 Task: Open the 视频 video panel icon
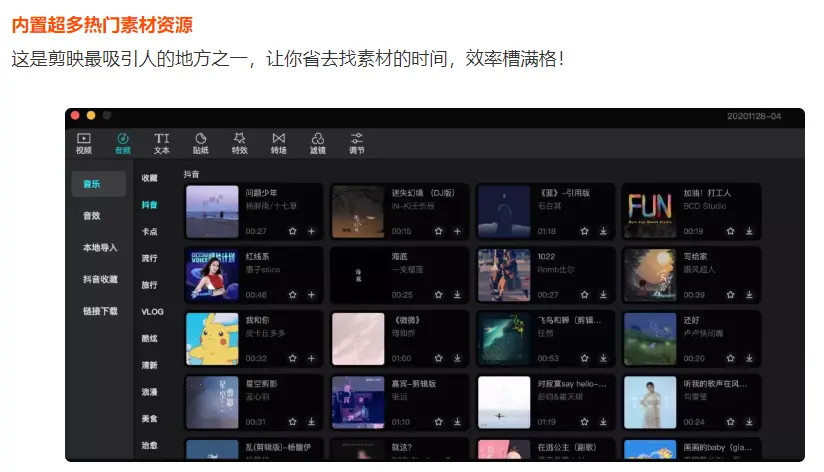coord(84,143)
